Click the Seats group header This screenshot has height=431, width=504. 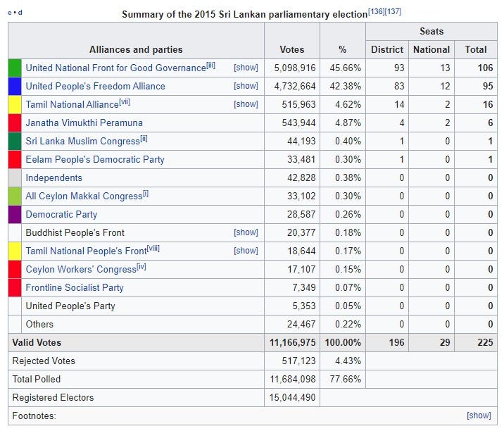431,31
